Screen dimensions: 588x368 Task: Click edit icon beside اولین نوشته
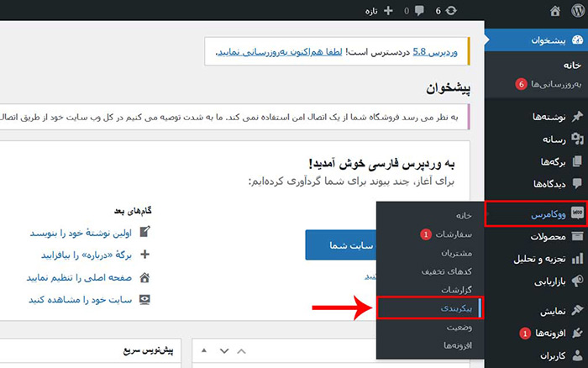[144, 232]
